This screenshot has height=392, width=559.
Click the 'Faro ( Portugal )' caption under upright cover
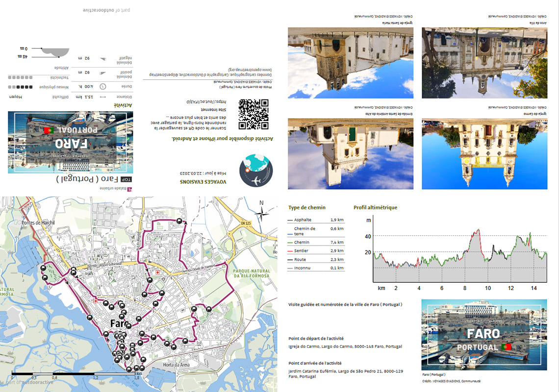click(x=434, y=374)
